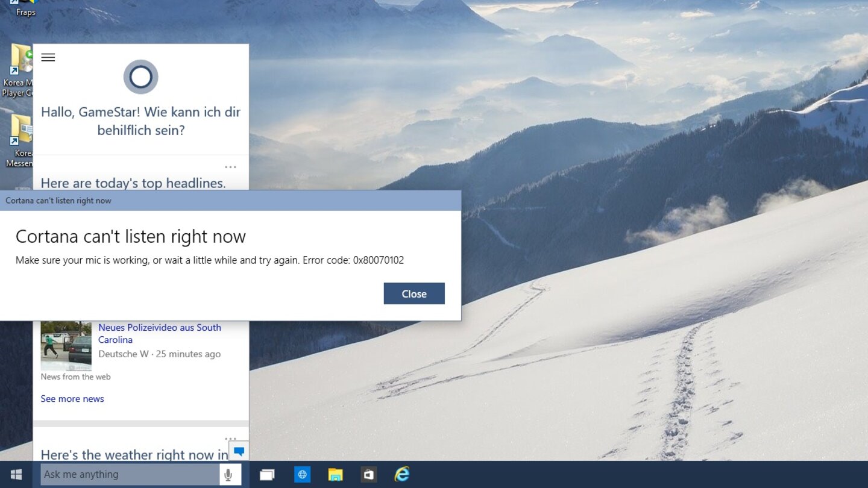Click 'Here are today's top headlines.' heading
This screenshot has width=868, height=488.
click(133, 183)
